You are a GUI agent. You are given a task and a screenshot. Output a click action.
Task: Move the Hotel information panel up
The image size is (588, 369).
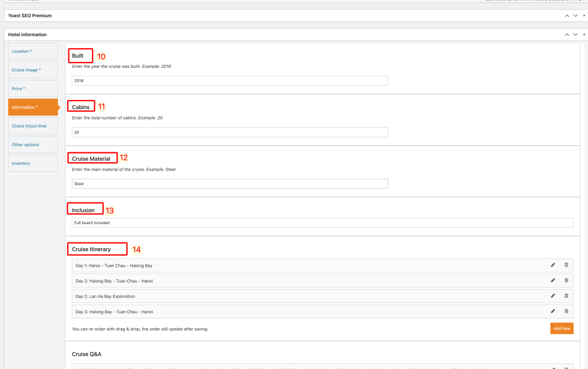tap(567, 34)
